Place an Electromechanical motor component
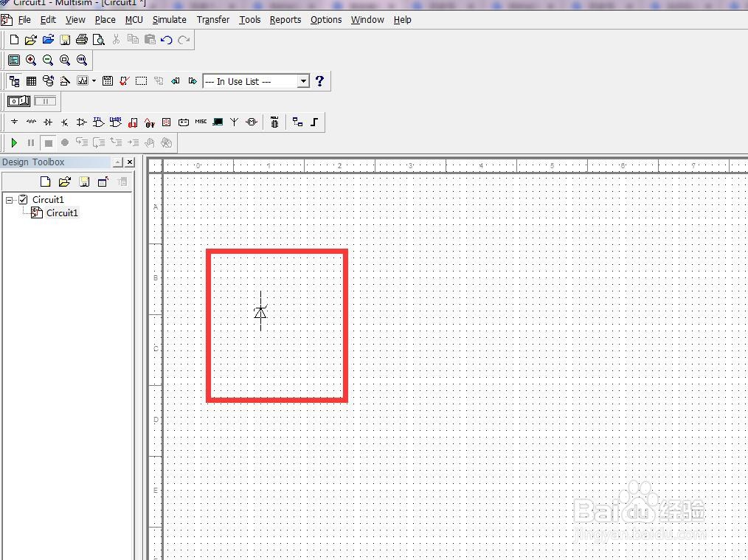The width and height of the screenshot is (748, 560). coord(252,122)
